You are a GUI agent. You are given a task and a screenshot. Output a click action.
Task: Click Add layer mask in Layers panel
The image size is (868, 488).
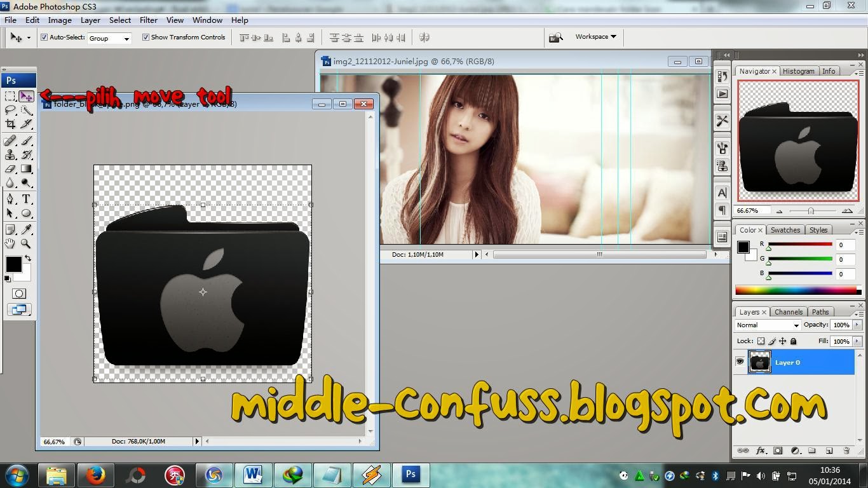click(778, 451)
